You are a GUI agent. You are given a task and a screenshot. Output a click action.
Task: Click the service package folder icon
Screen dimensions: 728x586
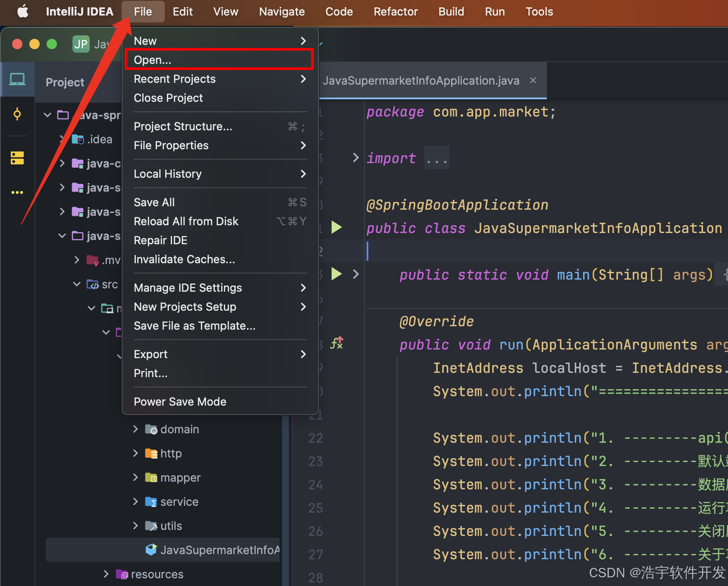tap(151, 502)
